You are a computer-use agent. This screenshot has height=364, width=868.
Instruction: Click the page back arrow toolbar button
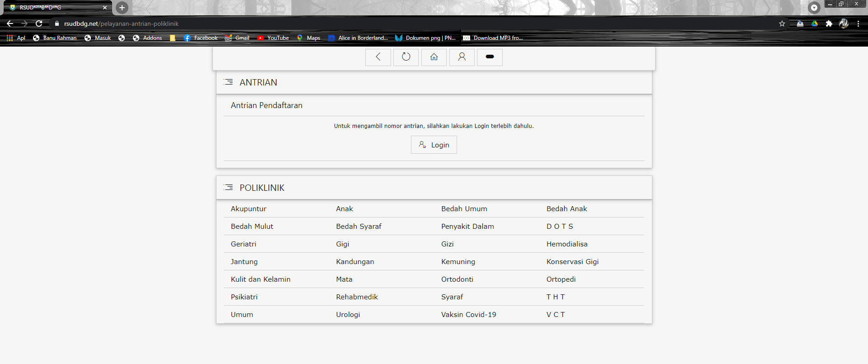point(378,57)
